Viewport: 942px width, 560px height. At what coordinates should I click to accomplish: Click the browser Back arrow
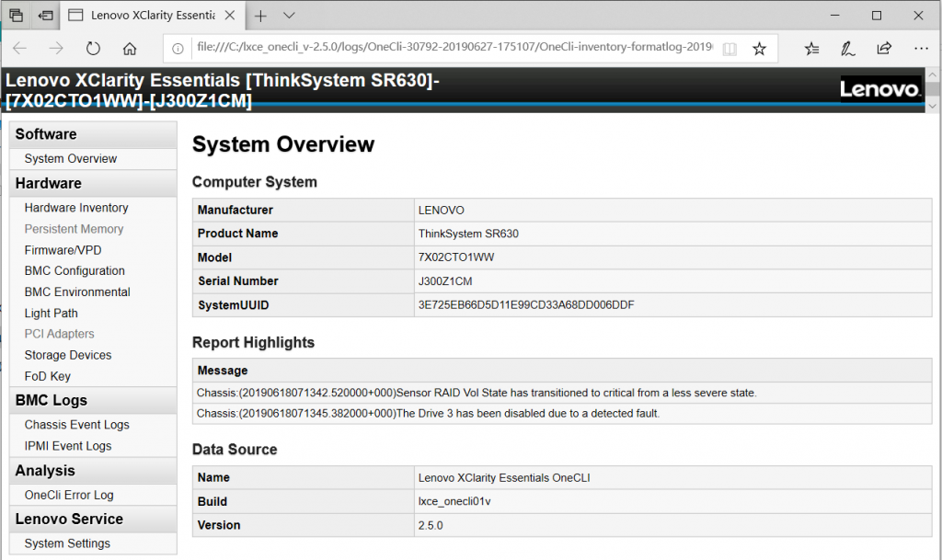(20, 49)
